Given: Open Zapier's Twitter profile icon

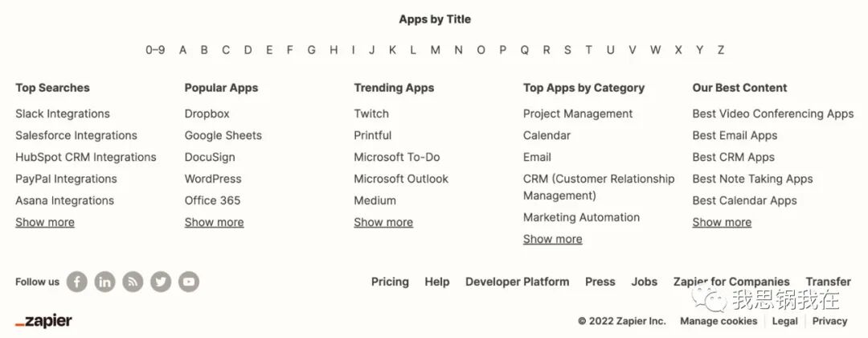Looking at the screenshot, I should 161,282.
